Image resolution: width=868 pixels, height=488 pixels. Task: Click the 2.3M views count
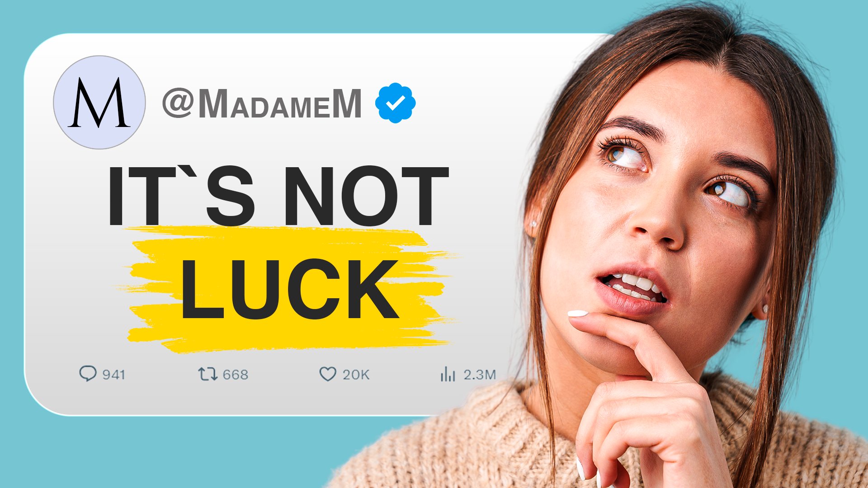point(480,375)
